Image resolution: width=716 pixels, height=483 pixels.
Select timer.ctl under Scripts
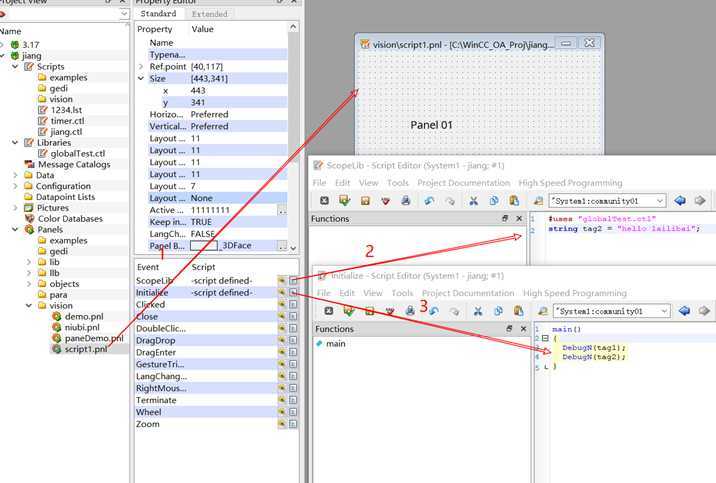point(67,121)
